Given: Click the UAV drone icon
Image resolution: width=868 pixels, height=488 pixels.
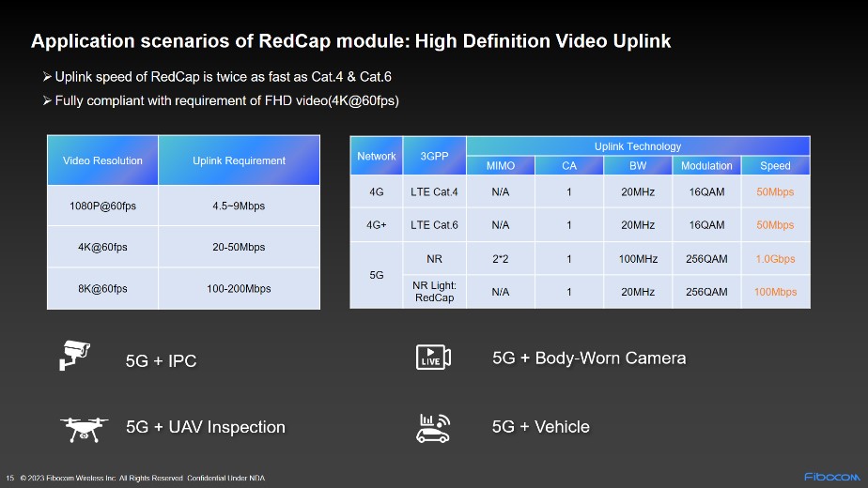Looking at the screenshot, I should click(84, 428).
